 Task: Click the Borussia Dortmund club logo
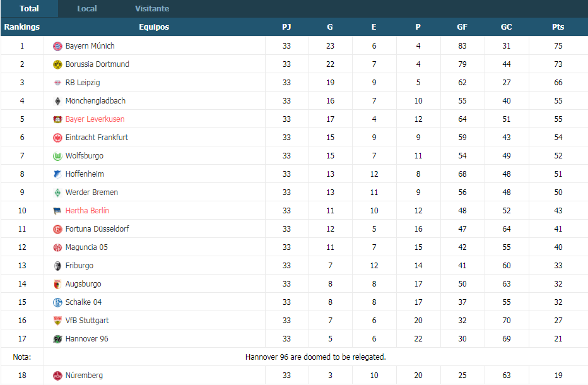(57, 64)
